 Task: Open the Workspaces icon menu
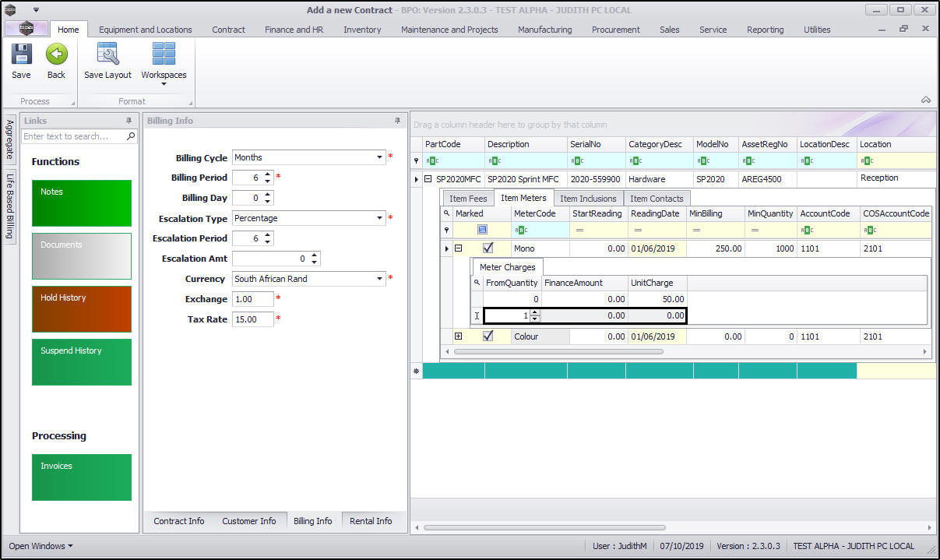tap(164, 61)
